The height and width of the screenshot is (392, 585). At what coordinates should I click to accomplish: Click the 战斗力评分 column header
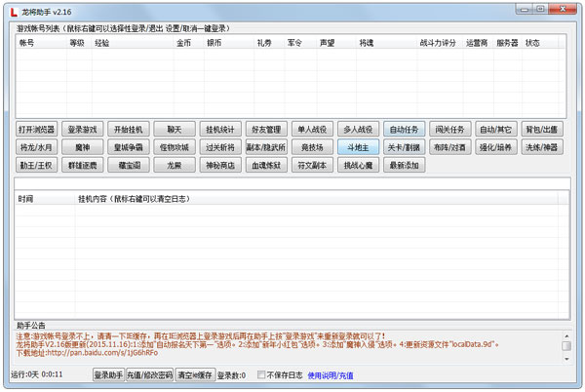436,43
